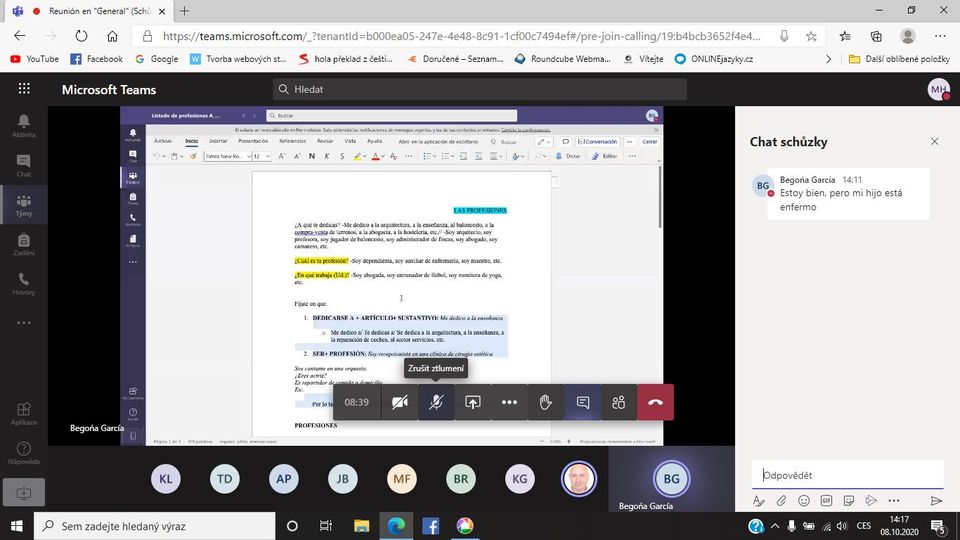Go to Aplikace (Apps) in sidebar

[x=23, y=413]
